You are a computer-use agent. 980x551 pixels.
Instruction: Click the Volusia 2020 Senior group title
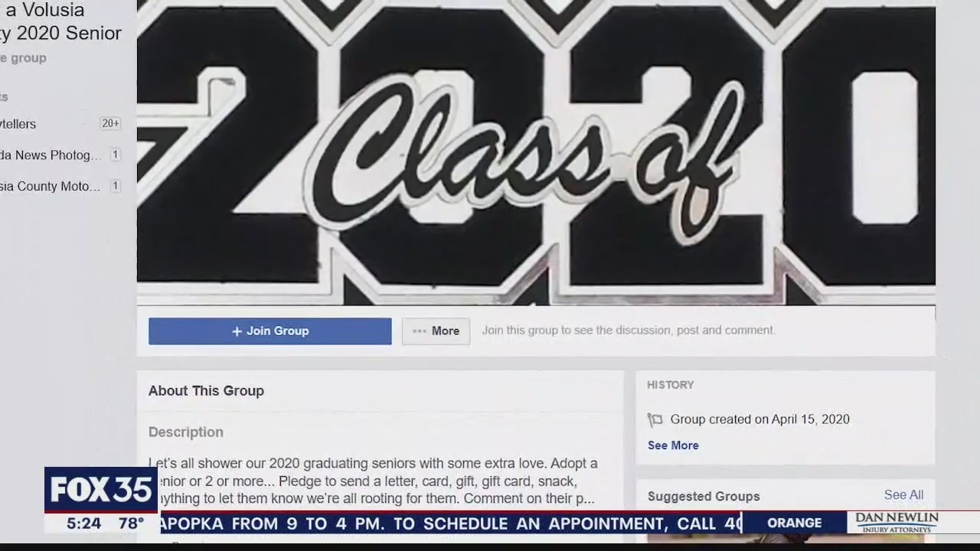[60, 22]
